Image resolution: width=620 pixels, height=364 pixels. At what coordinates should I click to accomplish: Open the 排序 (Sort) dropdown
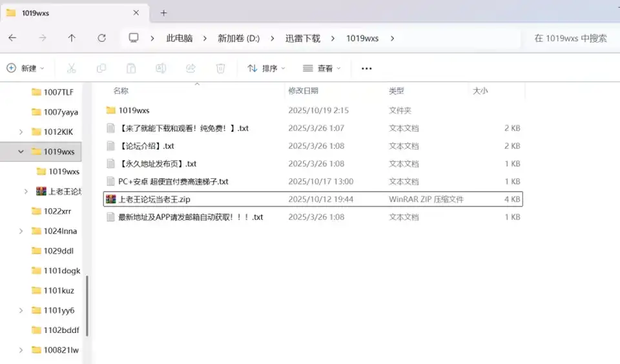pos(266,68)
